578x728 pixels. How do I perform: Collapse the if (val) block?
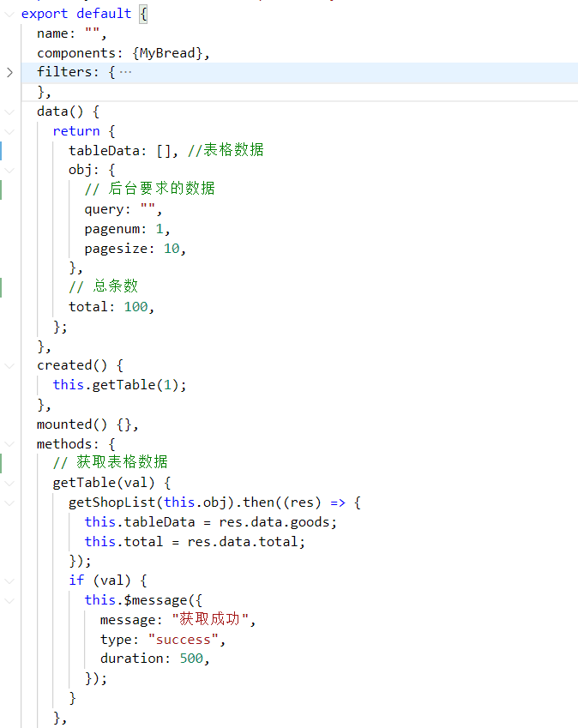[9, 581]
